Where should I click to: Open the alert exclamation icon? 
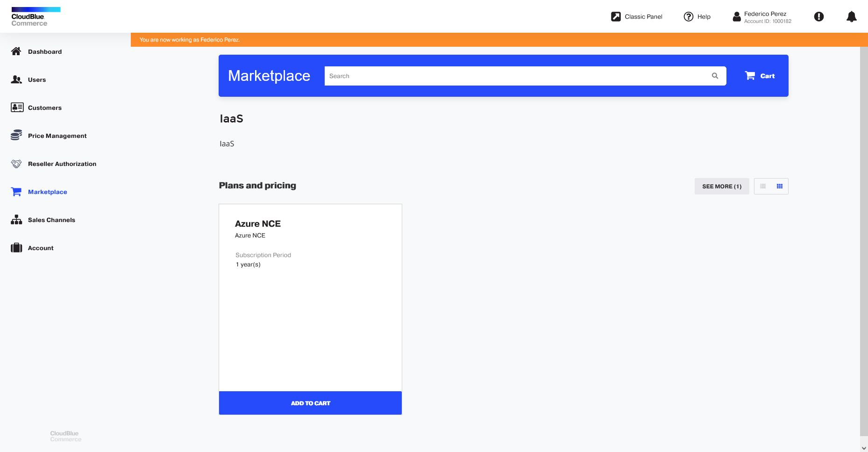[x=819, y=17]
